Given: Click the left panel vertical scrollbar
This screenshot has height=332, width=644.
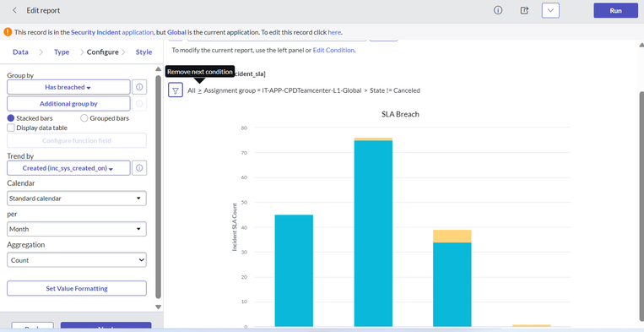Looking at the screenshot, I should tap(158, 187).
